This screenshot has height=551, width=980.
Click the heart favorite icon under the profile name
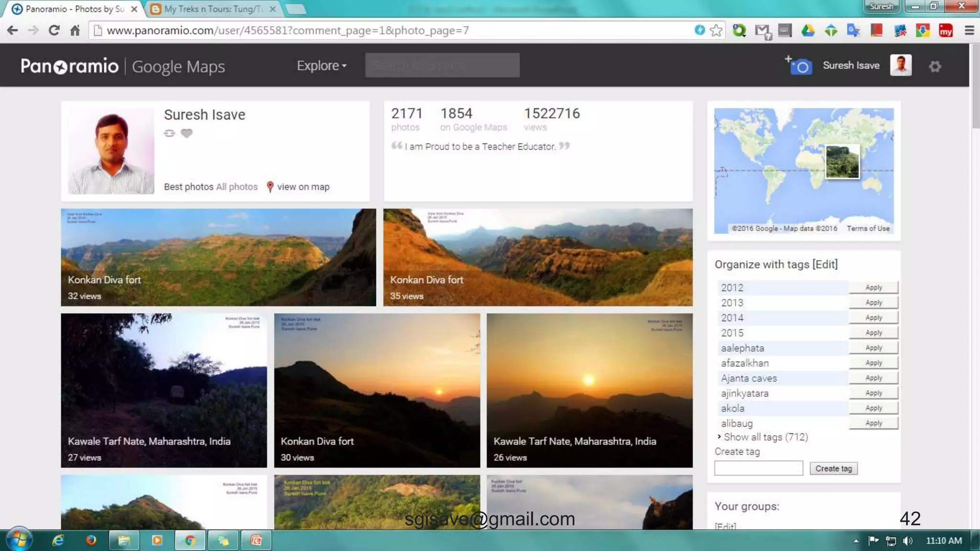[187, 133]
